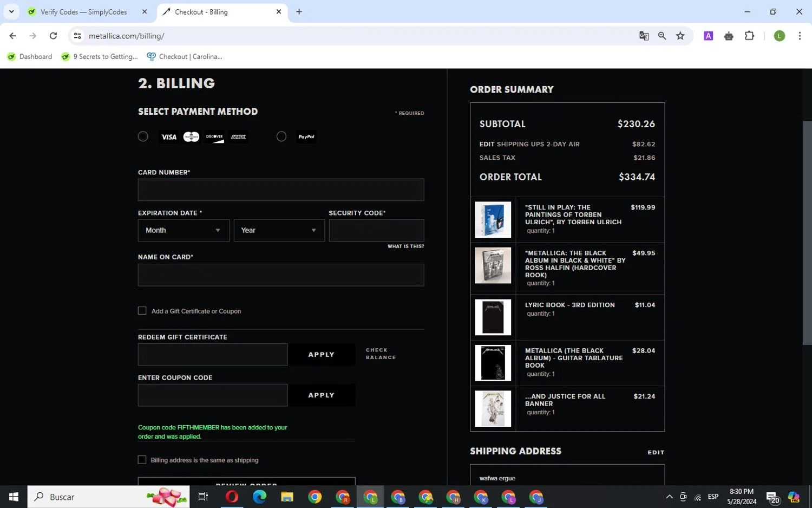Open the Dashboard bookmark
Screen dimensions: 812x508
30,56
